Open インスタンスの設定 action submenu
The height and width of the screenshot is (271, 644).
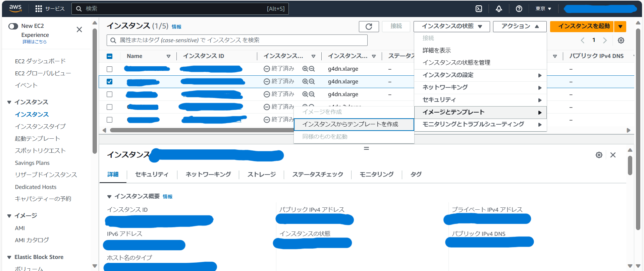[480, 75]
